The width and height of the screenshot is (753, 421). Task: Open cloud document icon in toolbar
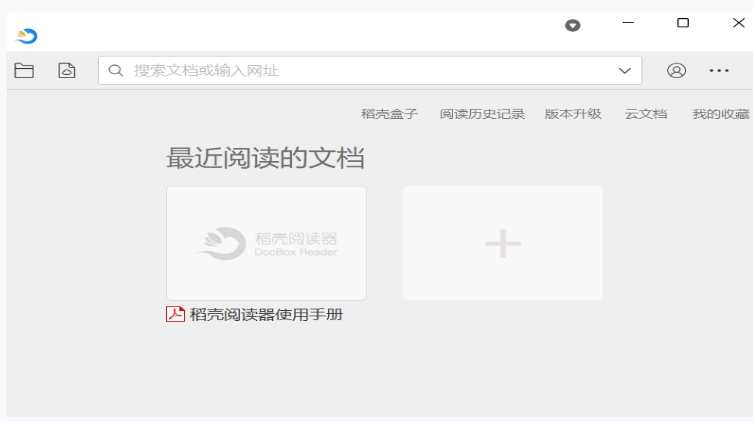point(67,71)
